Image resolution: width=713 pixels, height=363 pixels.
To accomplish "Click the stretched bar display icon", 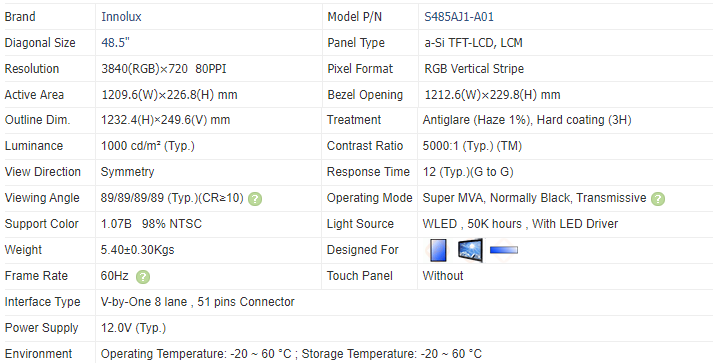I will 504,250.
